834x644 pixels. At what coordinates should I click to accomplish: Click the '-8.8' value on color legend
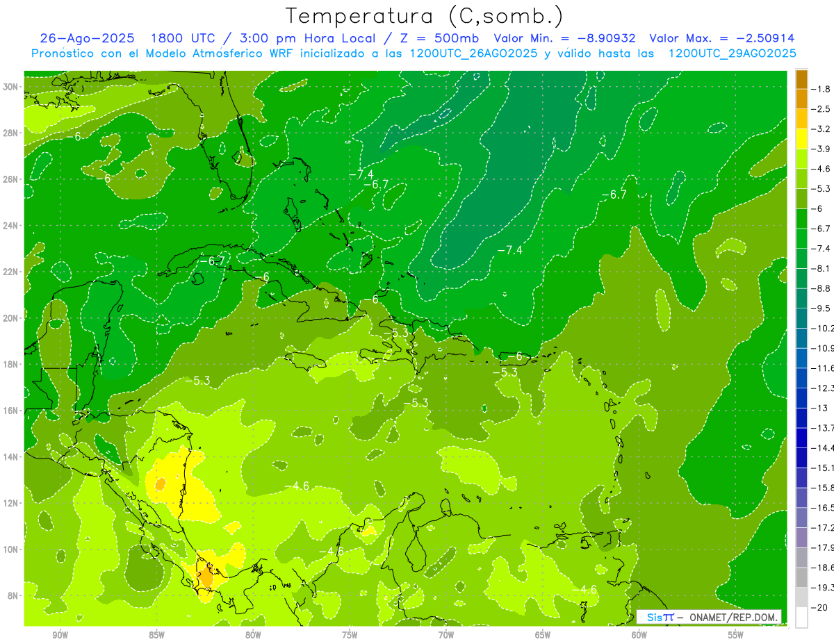pyautogui.click(x=821, y=288)
